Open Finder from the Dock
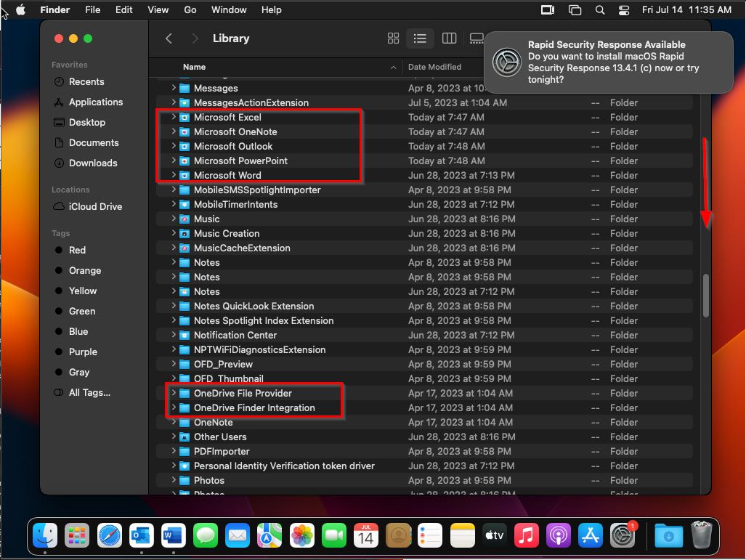 click(x=45, y=535)
